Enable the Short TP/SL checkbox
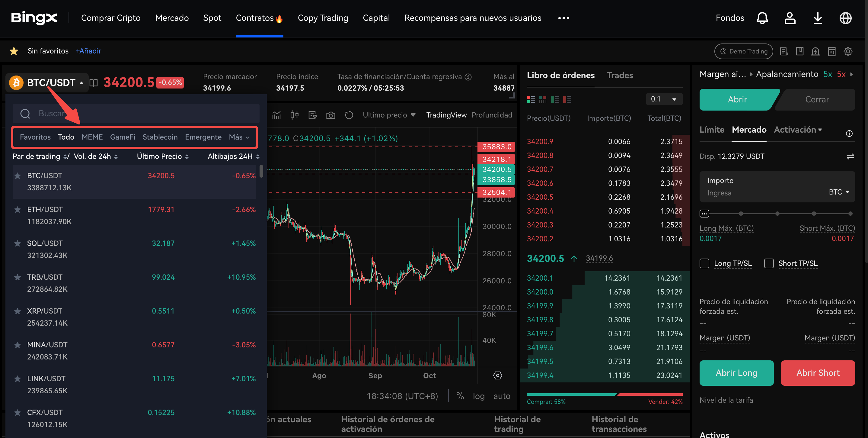 769,263
